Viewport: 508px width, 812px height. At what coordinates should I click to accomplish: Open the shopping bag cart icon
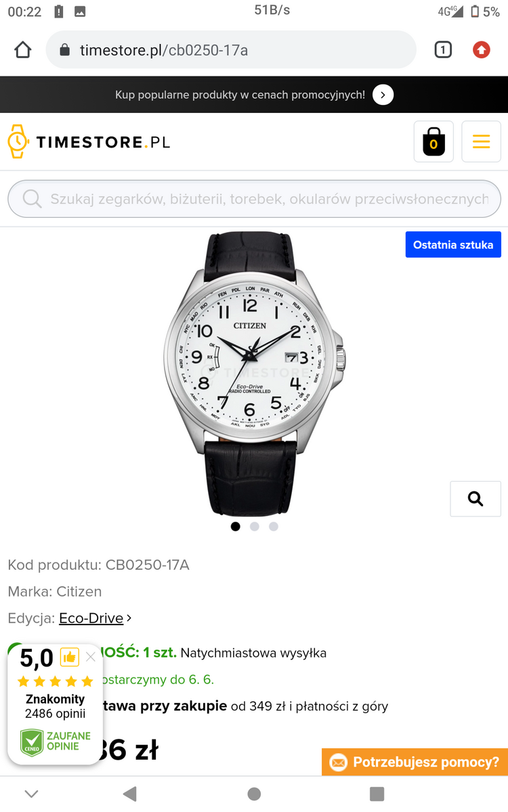pyautogui.click(x=433, y=141)
